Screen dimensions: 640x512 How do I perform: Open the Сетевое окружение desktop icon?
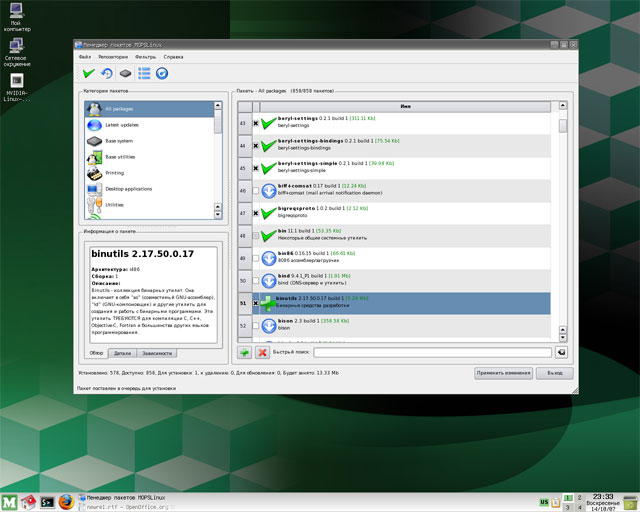[x=17, y=52]
